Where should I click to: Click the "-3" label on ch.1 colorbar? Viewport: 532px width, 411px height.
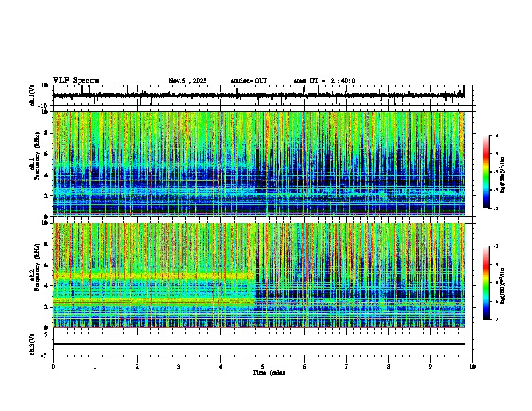click(x=495, y=135)
